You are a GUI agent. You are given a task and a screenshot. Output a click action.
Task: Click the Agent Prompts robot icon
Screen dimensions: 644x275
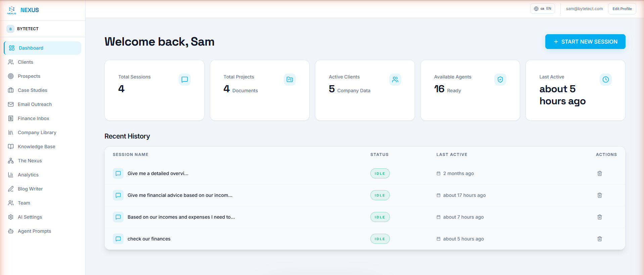point(11,231)
